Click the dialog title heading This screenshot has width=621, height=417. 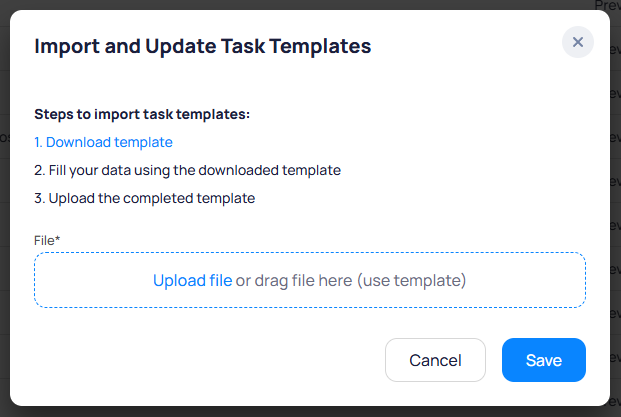[203, 45]
